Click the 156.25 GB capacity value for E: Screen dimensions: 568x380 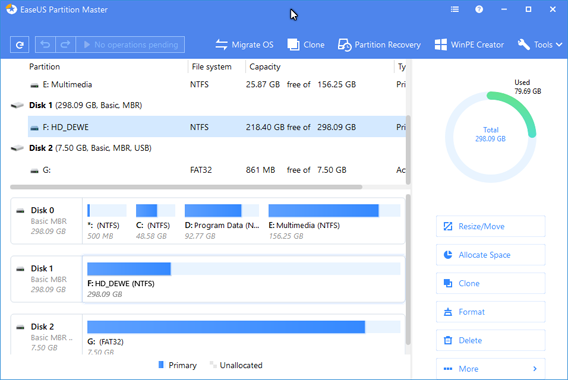tap(337, 84)
